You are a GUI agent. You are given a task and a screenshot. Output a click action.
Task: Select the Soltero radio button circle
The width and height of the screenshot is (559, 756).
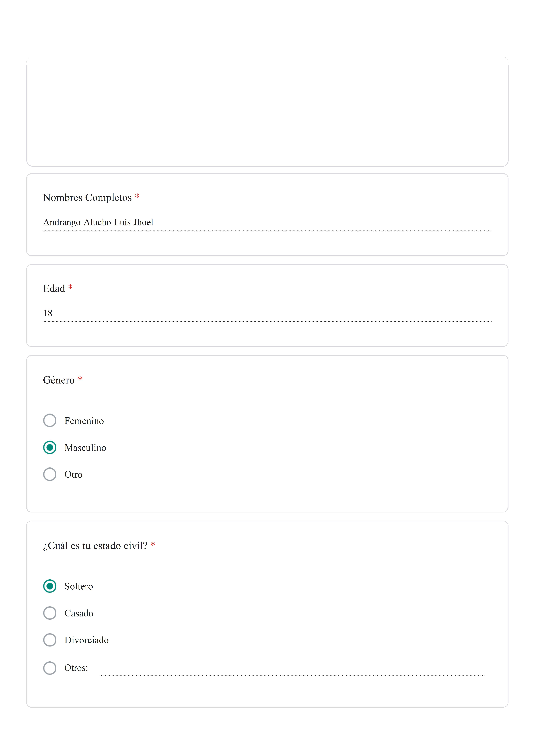point(50,586)
